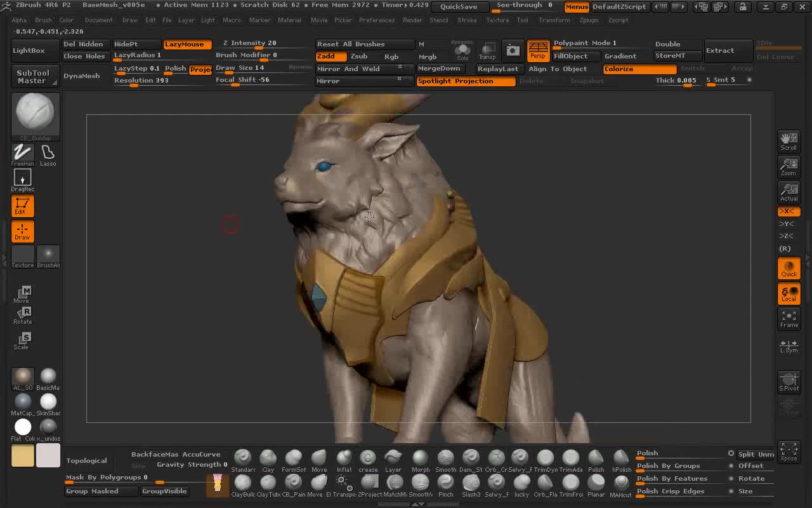
Task: Select the hPolish brush
Action: [x=622, y=460]
